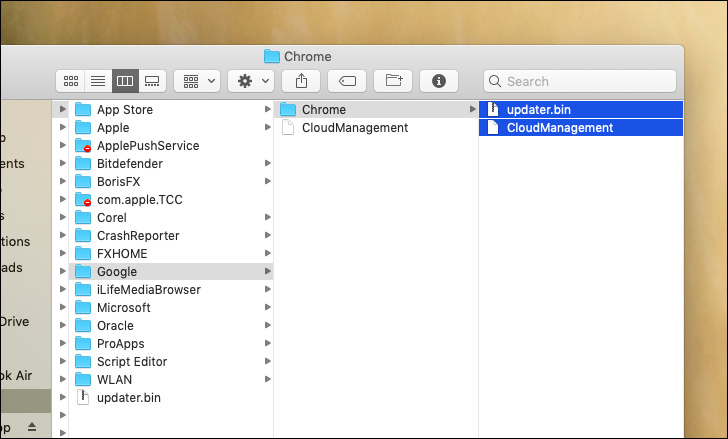The height and width of the screenshot is (439, 728).
Task: Click the App Store folder icon
Action: (x=83, y=110)
